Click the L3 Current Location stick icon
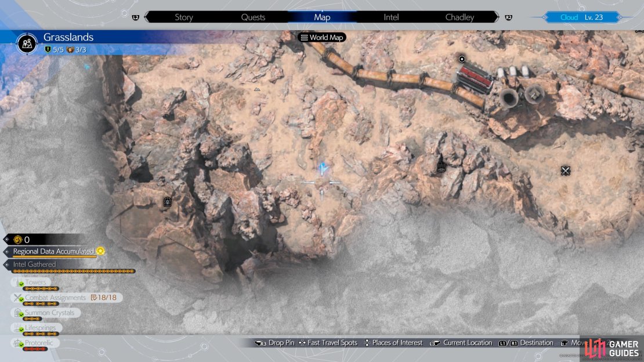This screenshot has height=362, width=644. click(435, 343)
